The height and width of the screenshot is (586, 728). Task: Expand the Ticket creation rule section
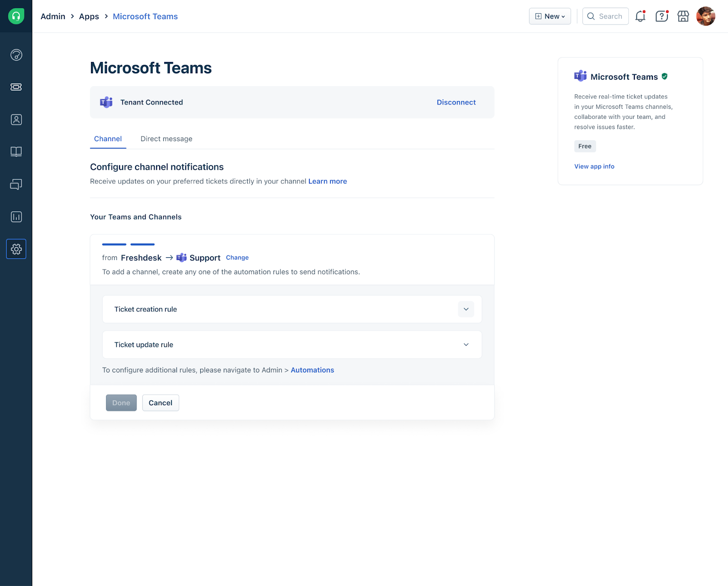(x=466, y=309)
